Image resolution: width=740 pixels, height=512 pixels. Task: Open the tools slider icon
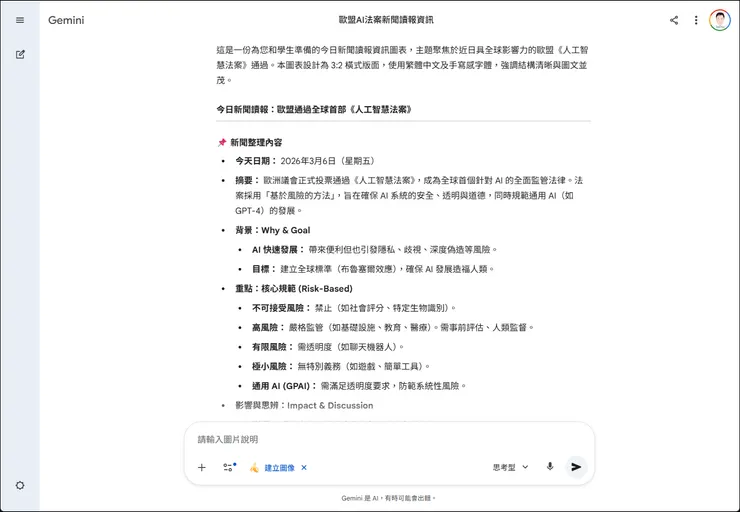click(x=229, y=467)
